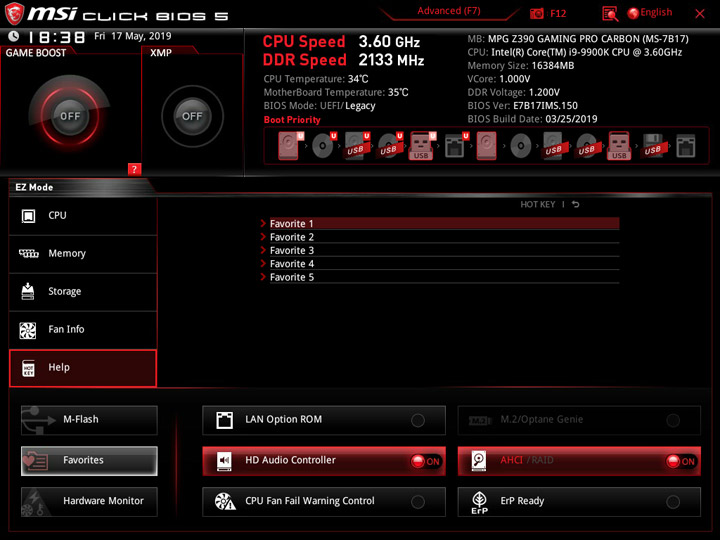Image resolution: width=720 pixels, height=540 pixels.
Task: Disable the HD Audio Controller
Action: [324, 461]
